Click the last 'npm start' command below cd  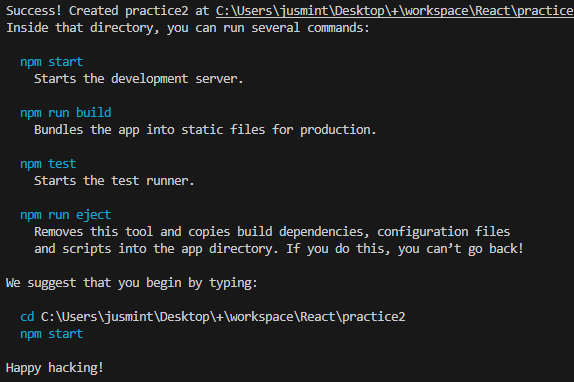tap(52, 334)
